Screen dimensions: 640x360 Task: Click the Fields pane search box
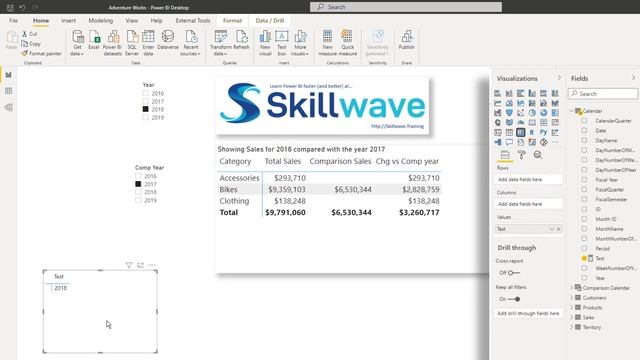(x=603, y=94)
